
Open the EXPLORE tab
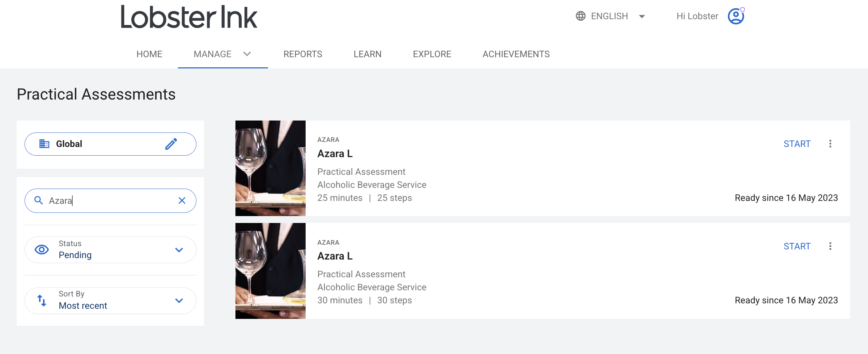coord(432,54)
